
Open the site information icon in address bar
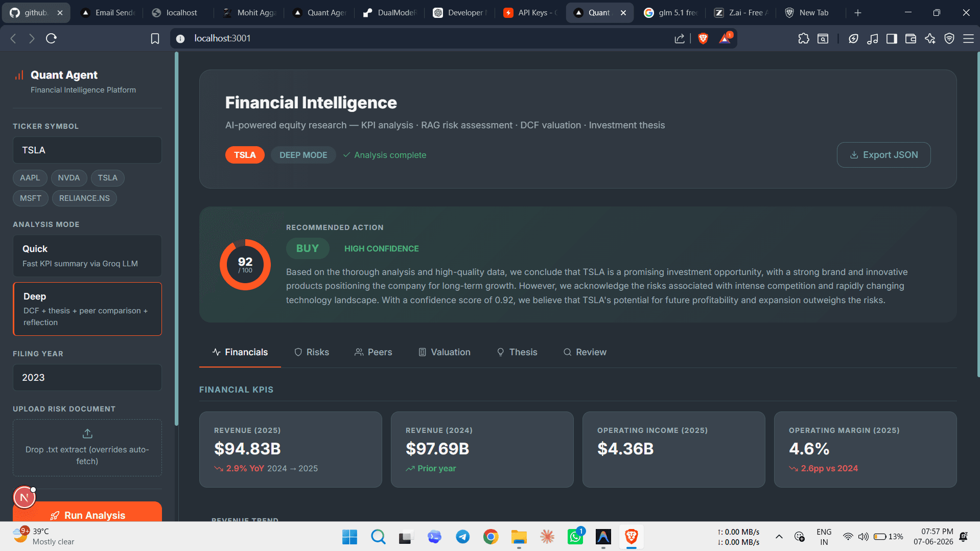pos(180,38)
